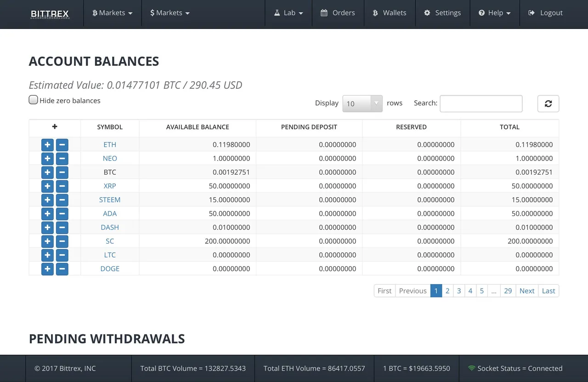The height and width of the screenshot is (382, 588).
Task: Expand the Lab menu
Action: [x=288, y=13]
